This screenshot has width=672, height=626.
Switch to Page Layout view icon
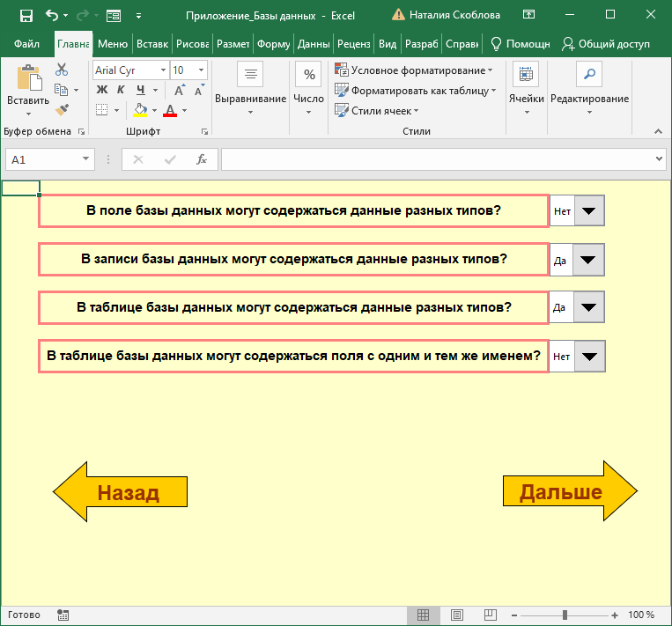point(457,615)
